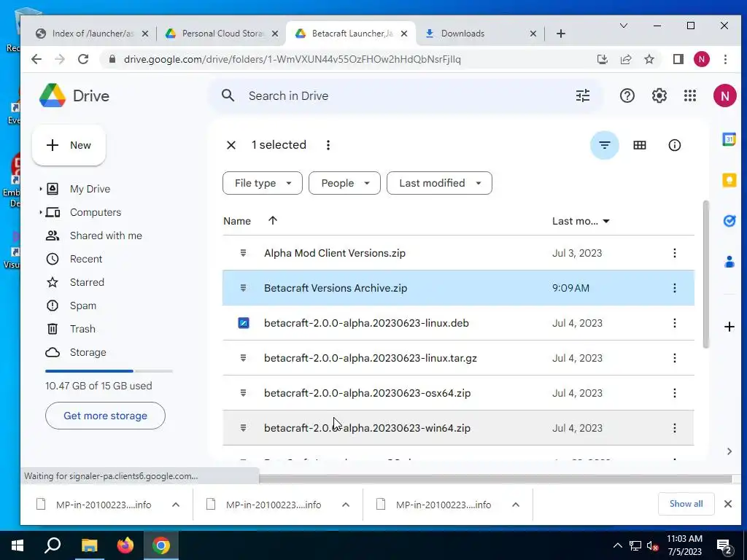
Task: Open the People filter dropdown
Action: pos(344,183)
